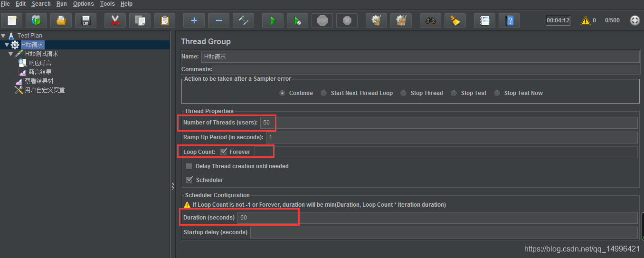Open the Help menu
The width and height of the screenshot is (644, 258).
click(126, 4)
